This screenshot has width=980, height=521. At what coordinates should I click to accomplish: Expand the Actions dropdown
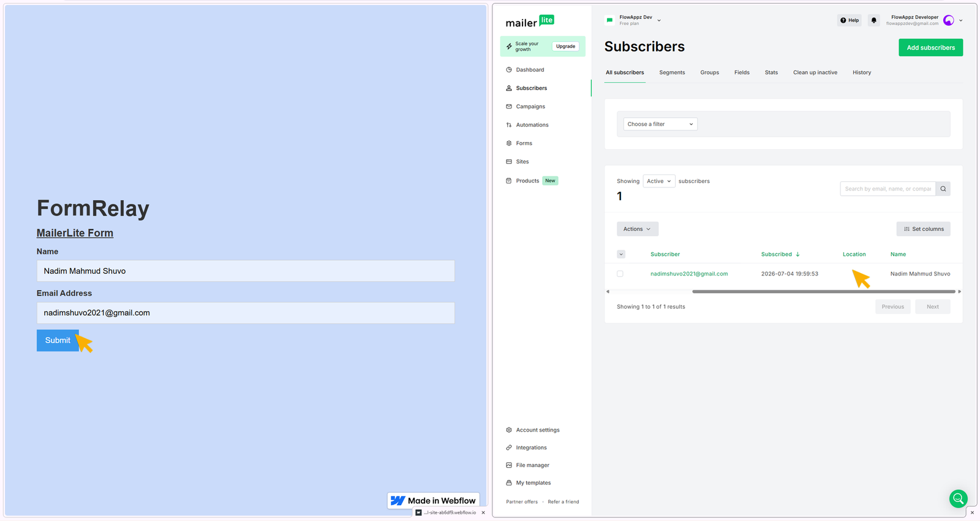coord(638,229)
